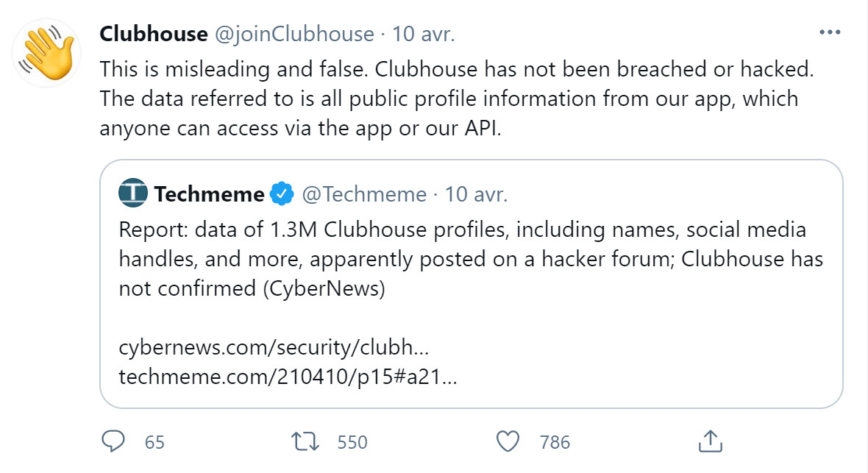
Task: Click the 550 retweets count
Action: [352, 442]
